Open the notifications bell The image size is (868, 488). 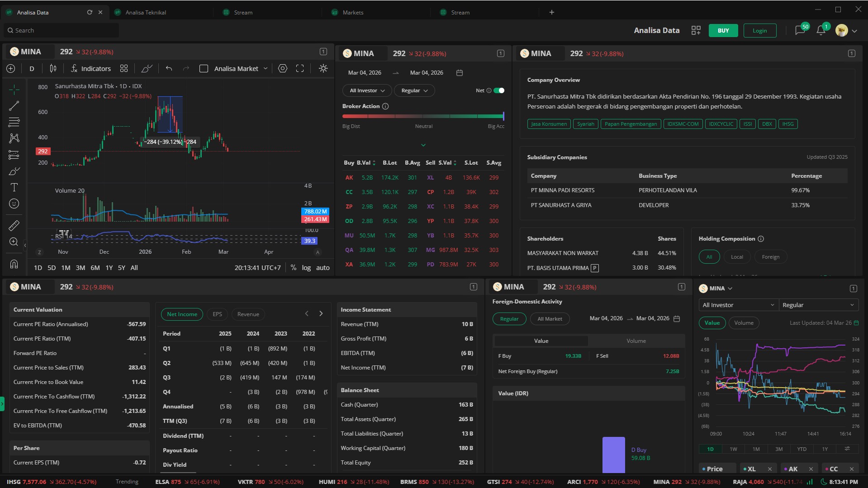click(821, 31)
